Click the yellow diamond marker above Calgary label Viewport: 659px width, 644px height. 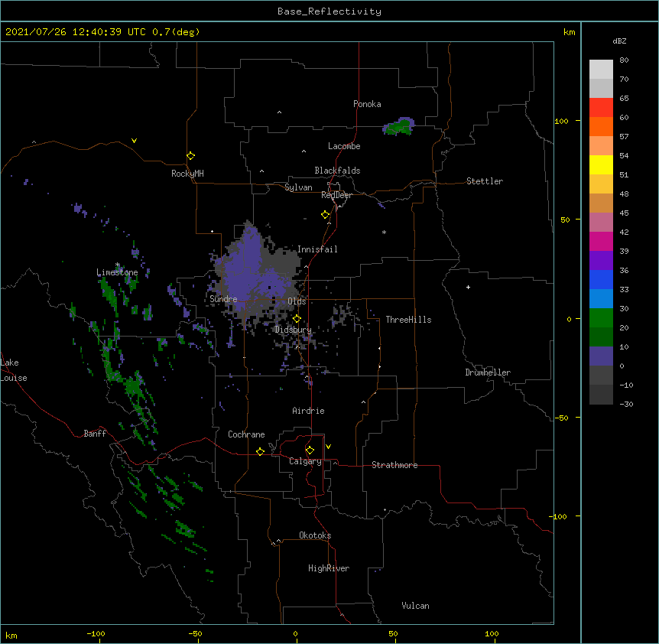click(310, 450)
